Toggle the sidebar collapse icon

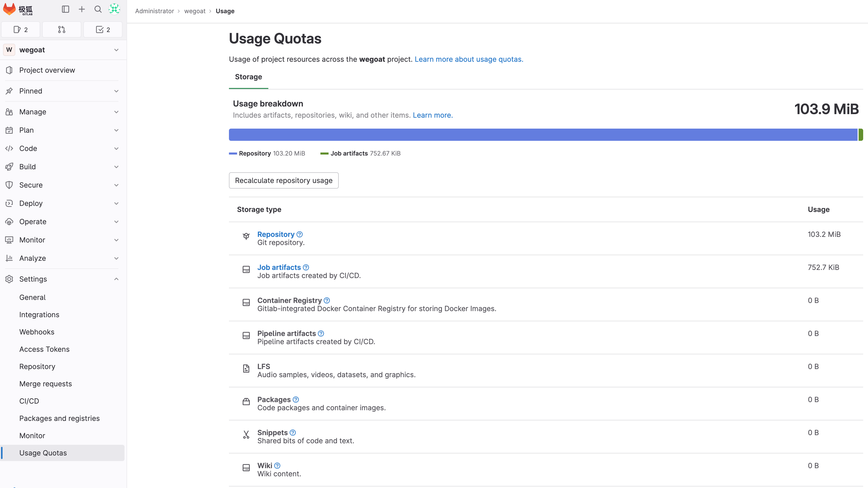[x=65, y=9]
